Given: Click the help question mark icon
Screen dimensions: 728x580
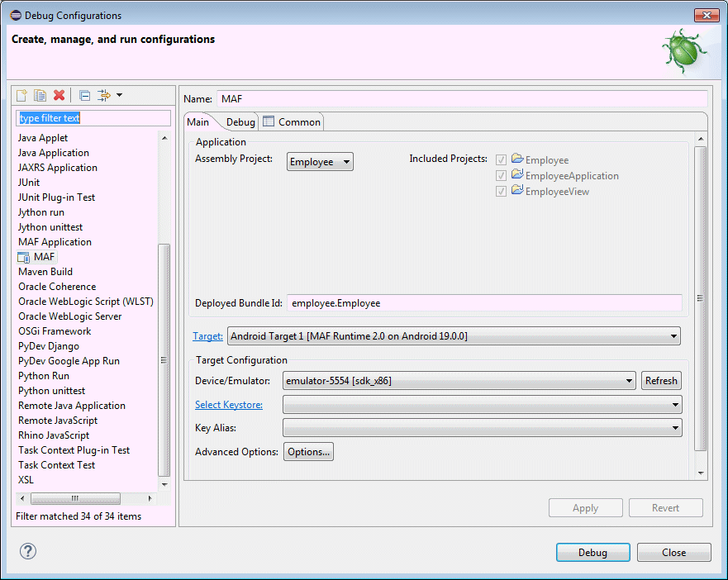Looking at the screenshot, I should (x=28, y=551).
